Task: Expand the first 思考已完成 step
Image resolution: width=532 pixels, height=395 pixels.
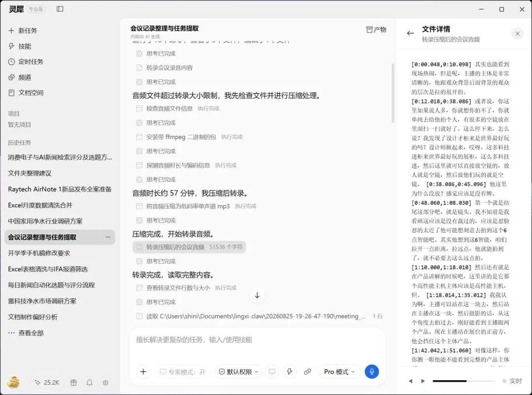Action: (x=156, y=54)
